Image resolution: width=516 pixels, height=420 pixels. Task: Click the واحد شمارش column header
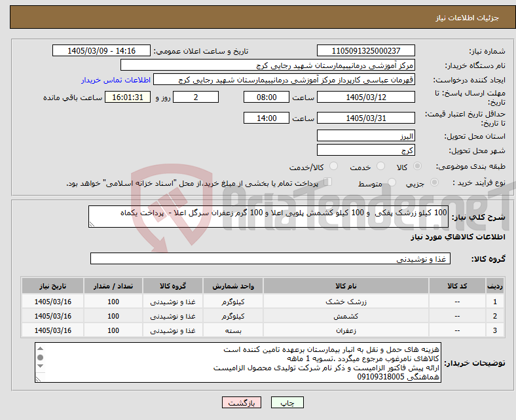[x=233, y=286]
